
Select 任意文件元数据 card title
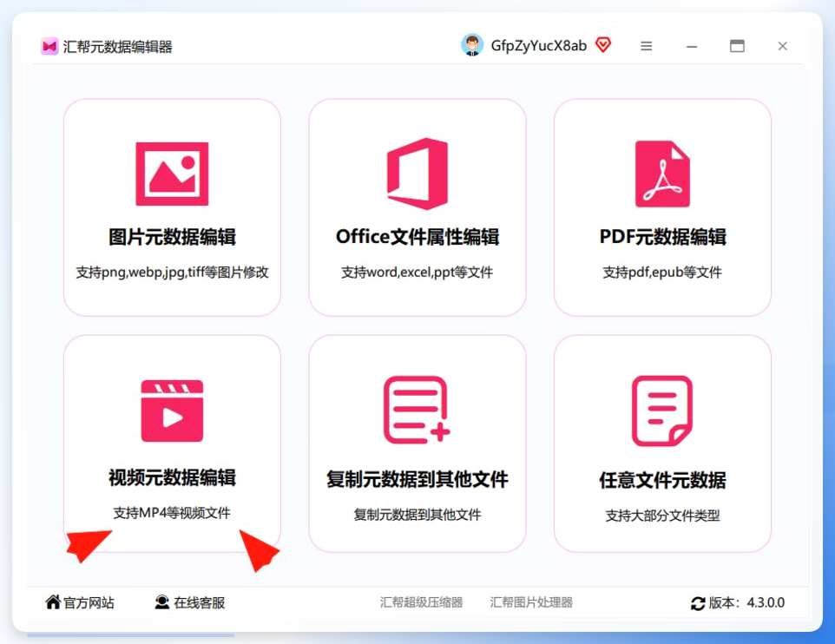tap(662, 481)
